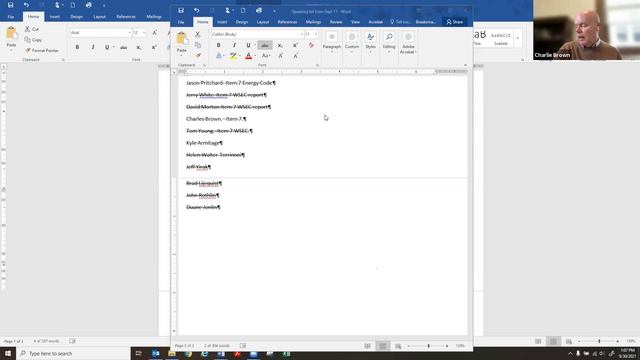Image resolution: width=640 pixels, height=360 pixels.
Task: Toggle Subscript in front window ribbon
Action: click(x=280, y=45)
